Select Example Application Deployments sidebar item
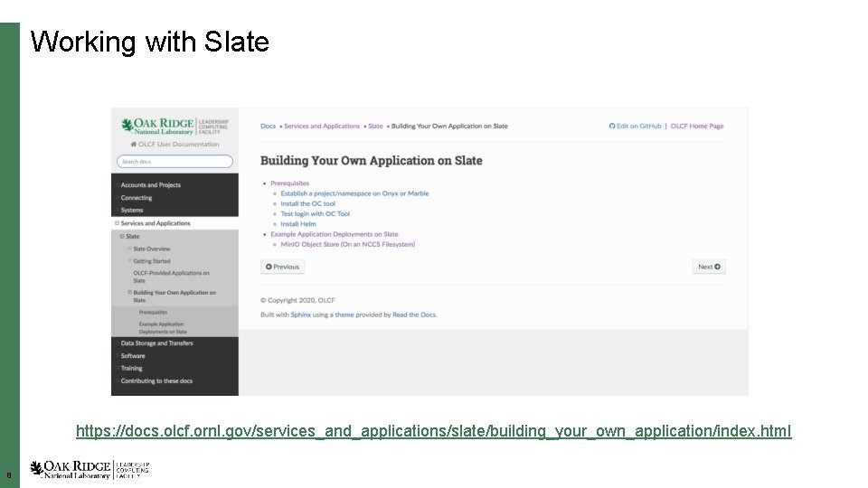The width and height of the screenshot is (868, 488). pos(163,327)
